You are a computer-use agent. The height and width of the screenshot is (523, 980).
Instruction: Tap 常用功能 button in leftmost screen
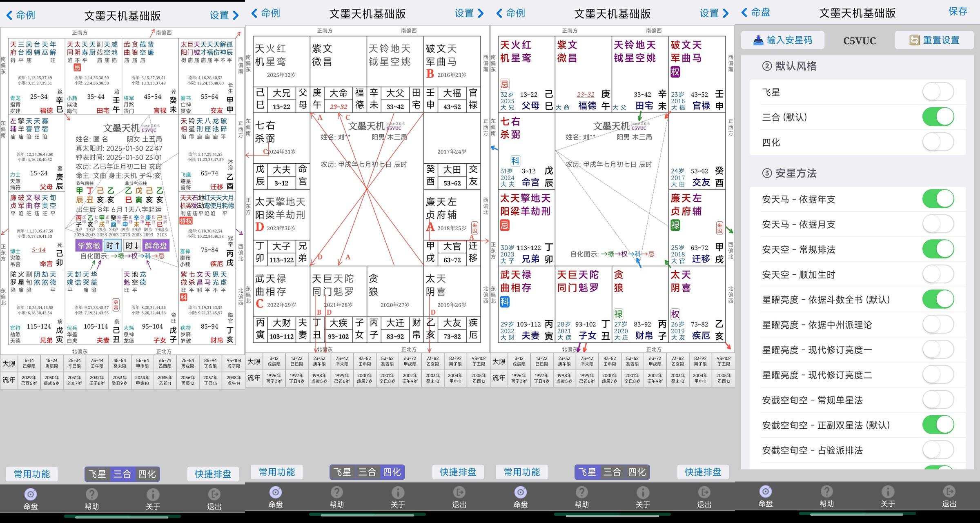tap(32, 474)
